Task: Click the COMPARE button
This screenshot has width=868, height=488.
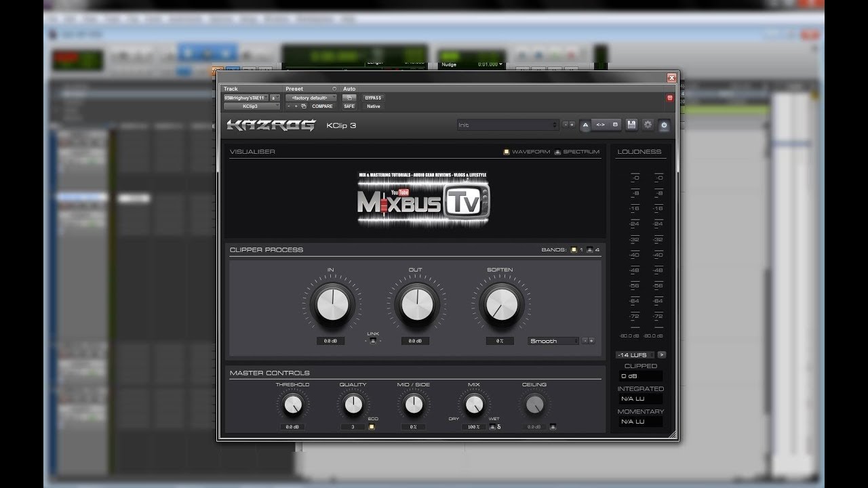Action: tap(322, 106)
